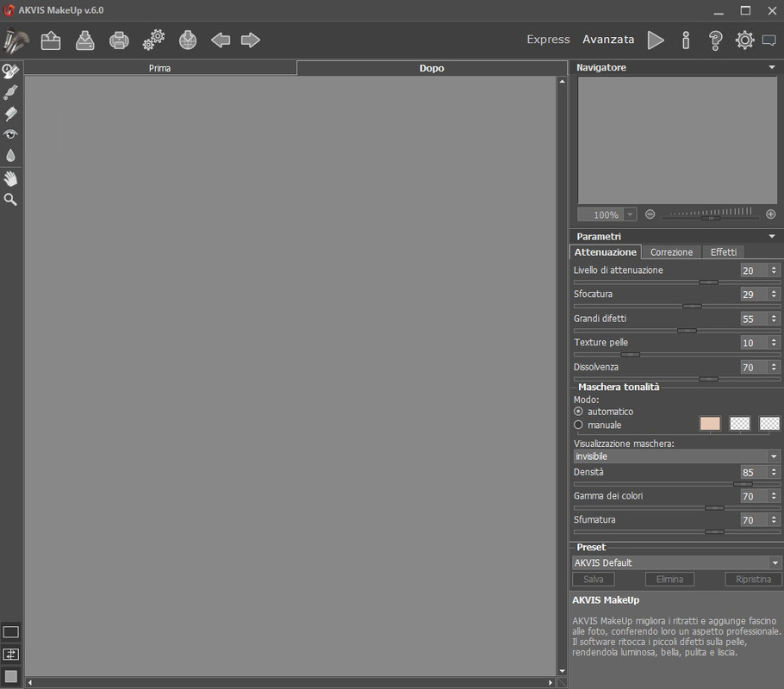Image resolution: width=784 pixels, height=689 pixels.
Task: Click the save image icon
Action: click(85, 40)
